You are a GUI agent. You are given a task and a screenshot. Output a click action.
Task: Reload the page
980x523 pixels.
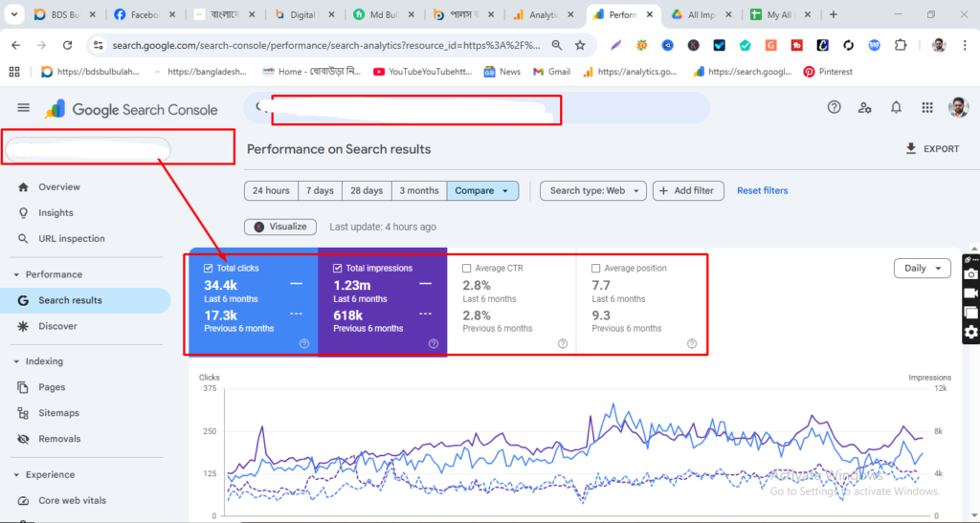[x=68, y=45]
